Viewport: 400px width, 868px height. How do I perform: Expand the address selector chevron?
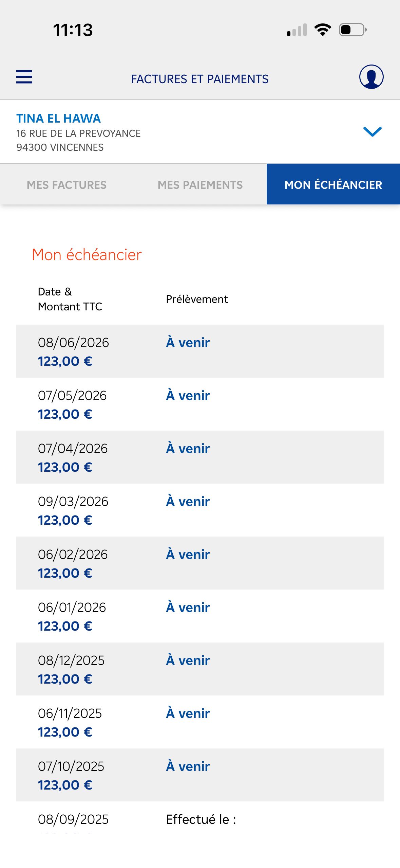372,132
